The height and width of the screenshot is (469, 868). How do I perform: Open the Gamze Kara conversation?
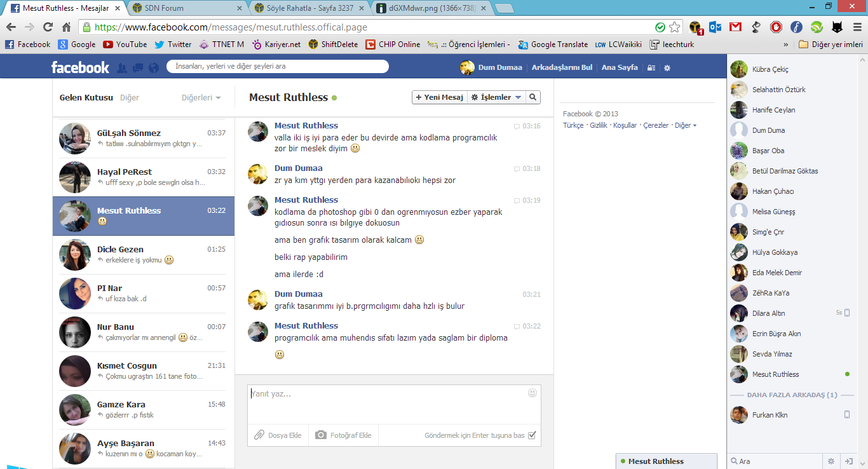144,409
